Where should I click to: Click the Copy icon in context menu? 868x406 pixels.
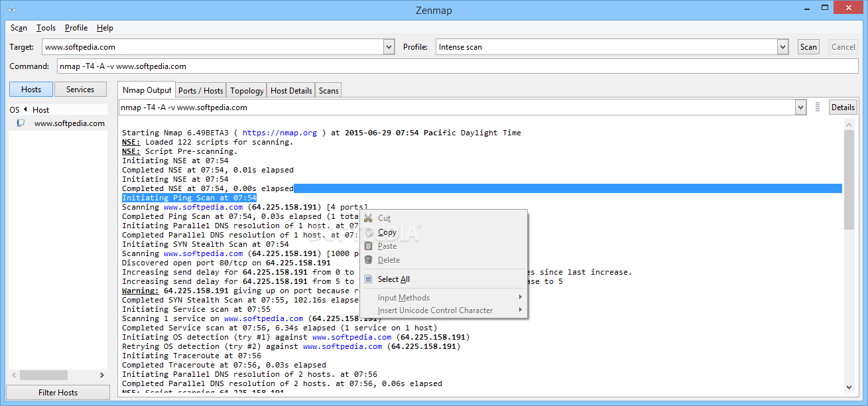pyautogui.click(x=368, y=232)
